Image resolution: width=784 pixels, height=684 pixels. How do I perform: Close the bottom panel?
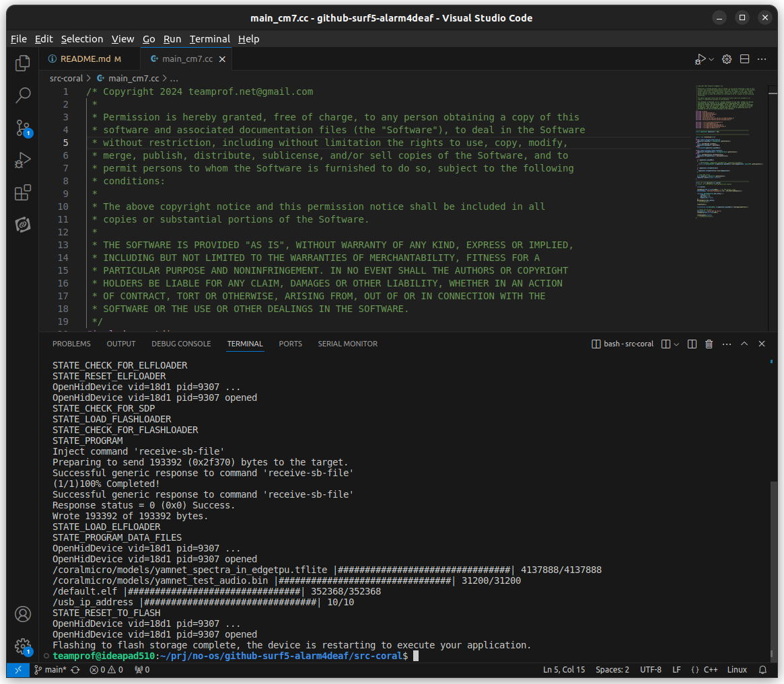tap(762, 344)
